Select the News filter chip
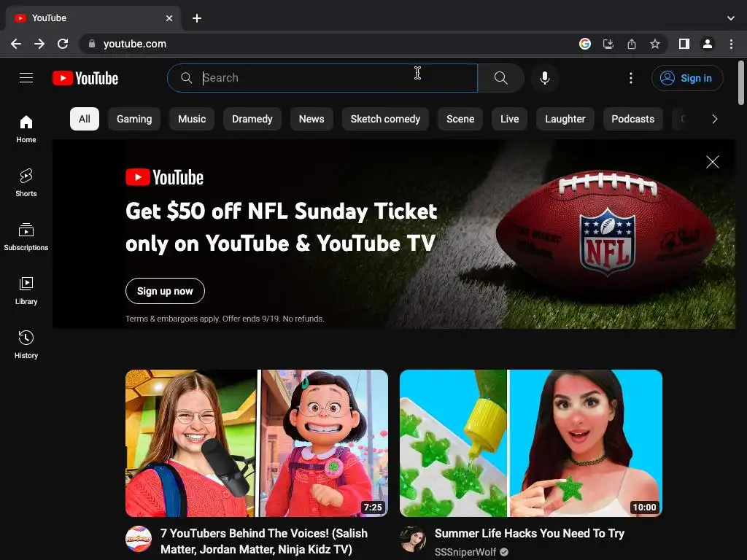Viewport: 747px width, 560px height. 311,119
